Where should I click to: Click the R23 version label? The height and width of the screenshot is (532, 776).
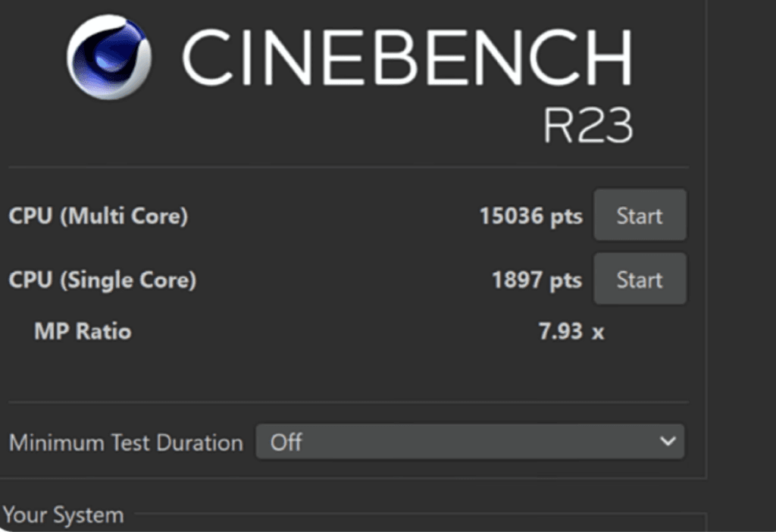point(587,127)
